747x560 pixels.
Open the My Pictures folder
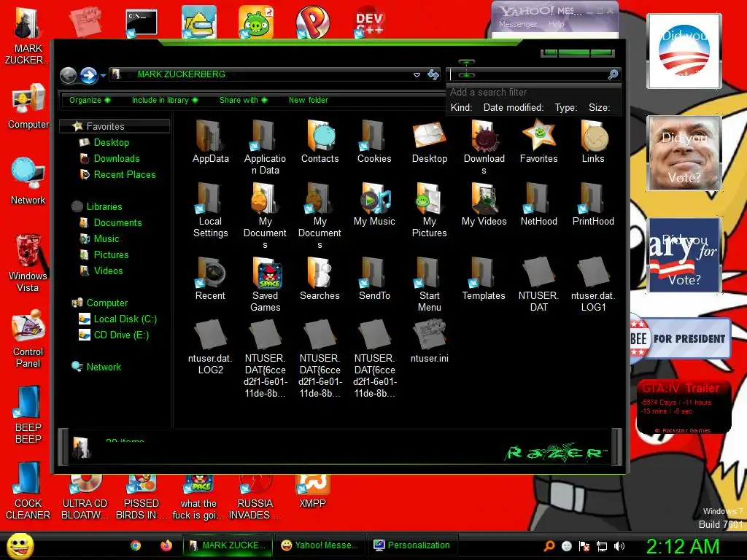[429, 210]
